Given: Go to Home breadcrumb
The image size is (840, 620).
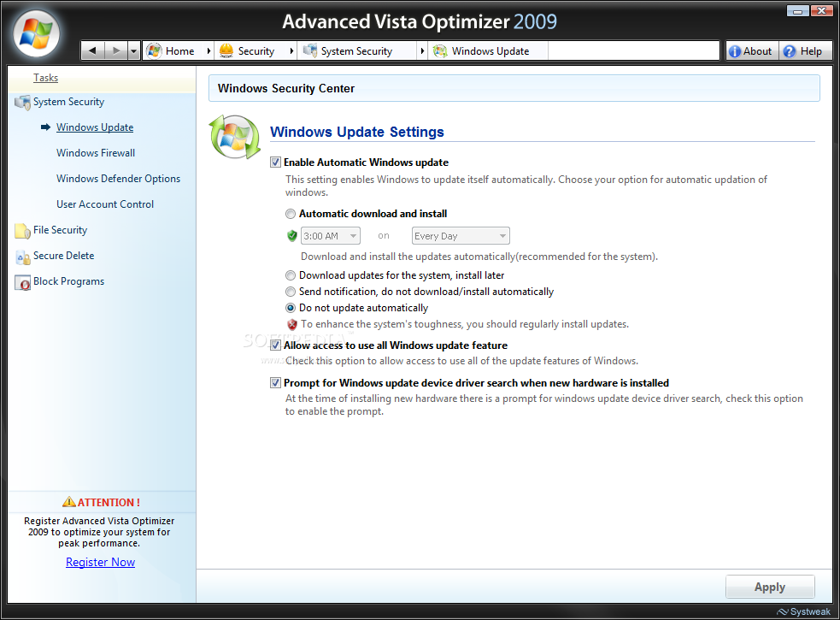Looking at the screenshot, I should [x=180, y=51].
